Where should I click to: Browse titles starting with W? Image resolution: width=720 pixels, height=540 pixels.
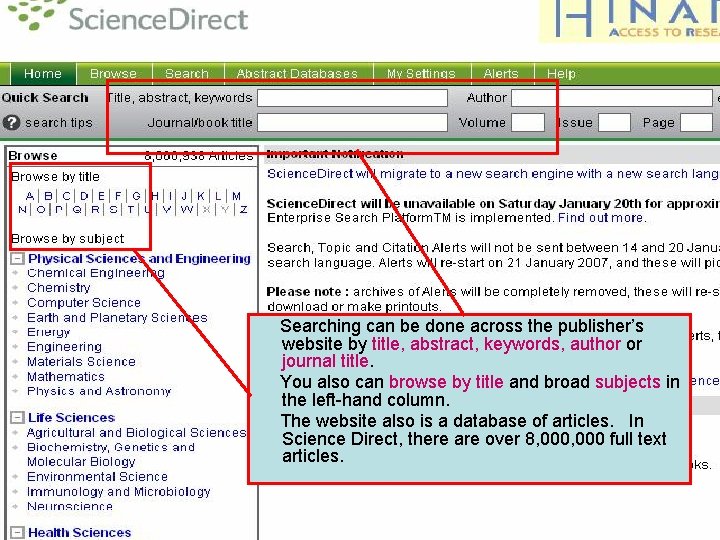pyautogui.click(x=186, y=210)
